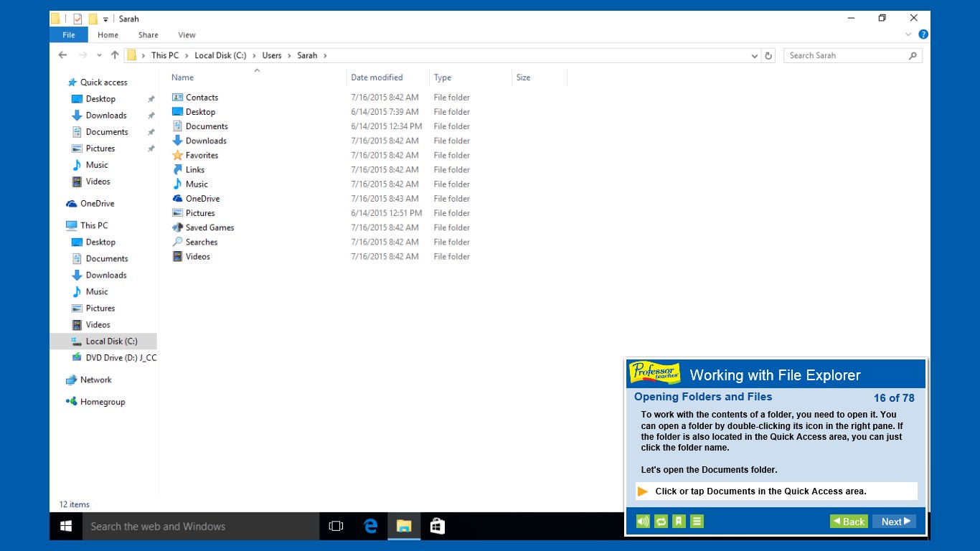Click the tutorial bookmark icon
Screen dimensions: 980x551
(679, 522)
